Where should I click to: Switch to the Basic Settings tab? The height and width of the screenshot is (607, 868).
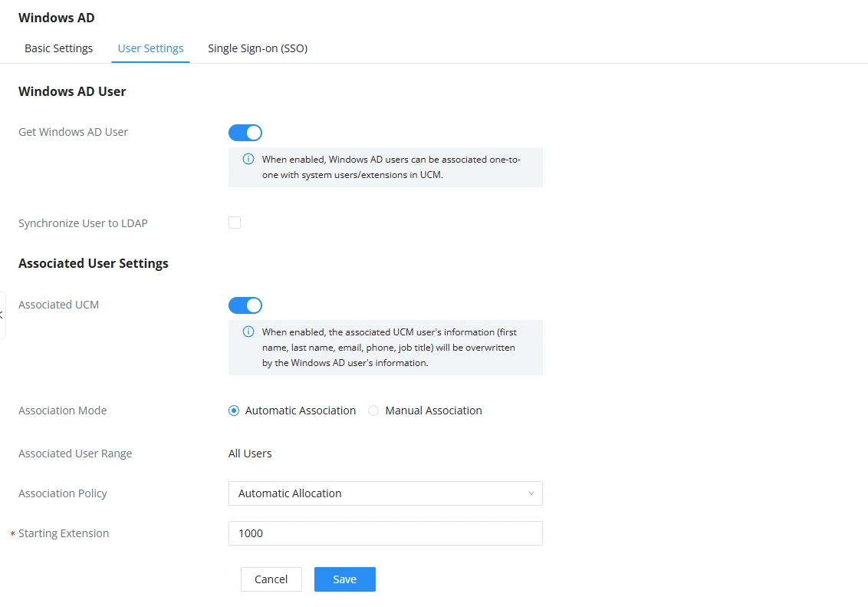[x=59, y=48]
